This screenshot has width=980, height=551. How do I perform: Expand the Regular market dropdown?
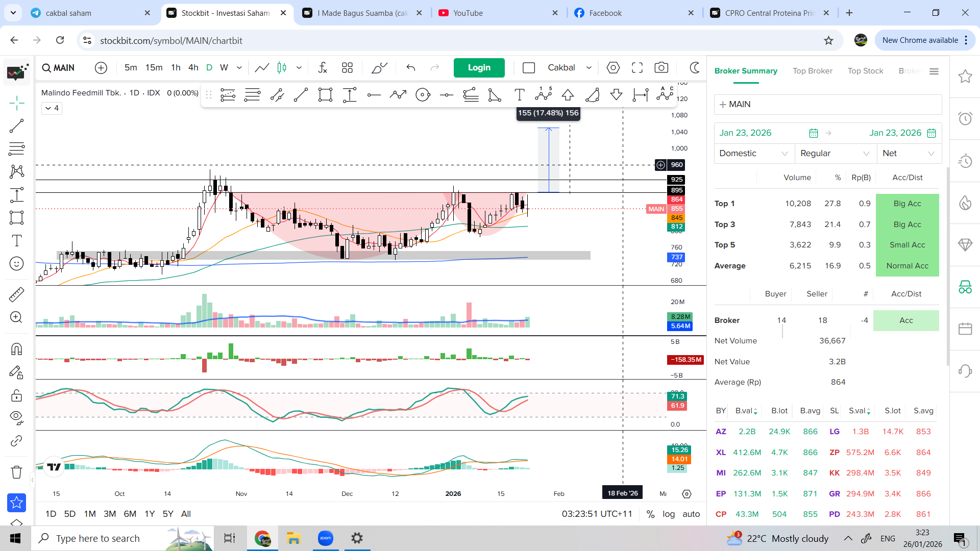point(835,153)
